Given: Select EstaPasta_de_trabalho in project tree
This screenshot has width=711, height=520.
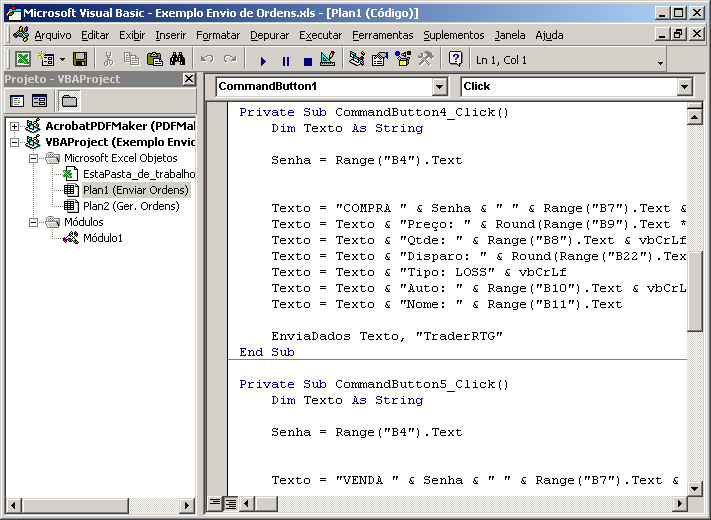Looking at the screenshot, I should point(139,174).
